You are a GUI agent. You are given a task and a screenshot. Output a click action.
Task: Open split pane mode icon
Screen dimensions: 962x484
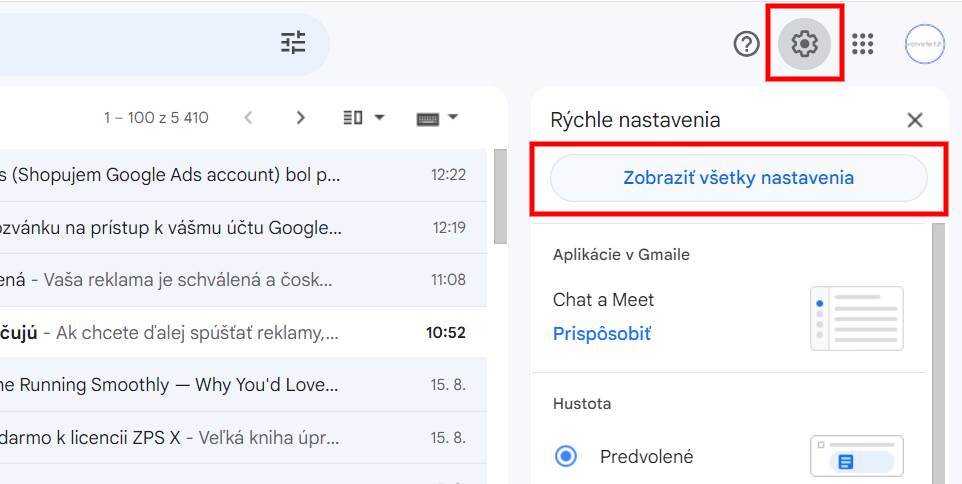click(x=353, y=117)
